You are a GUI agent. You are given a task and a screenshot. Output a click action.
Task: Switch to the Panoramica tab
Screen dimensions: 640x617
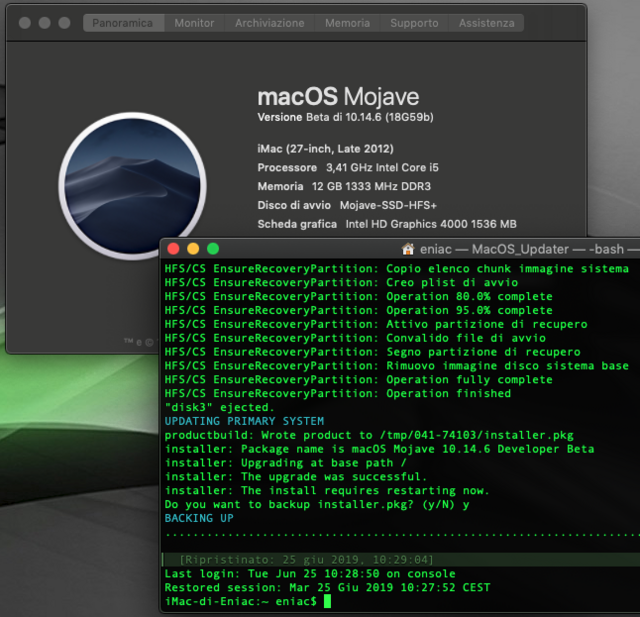(123, 23)
